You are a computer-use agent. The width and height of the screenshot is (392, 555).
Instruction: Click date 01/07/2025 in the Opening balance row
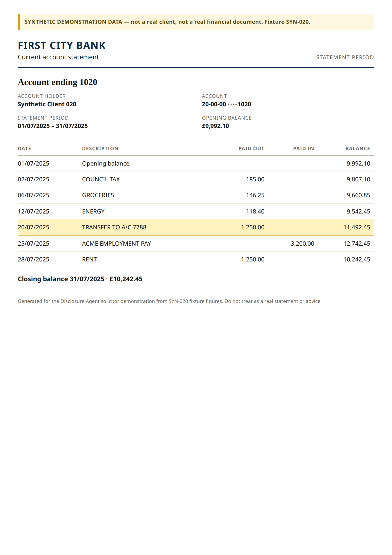34,164
